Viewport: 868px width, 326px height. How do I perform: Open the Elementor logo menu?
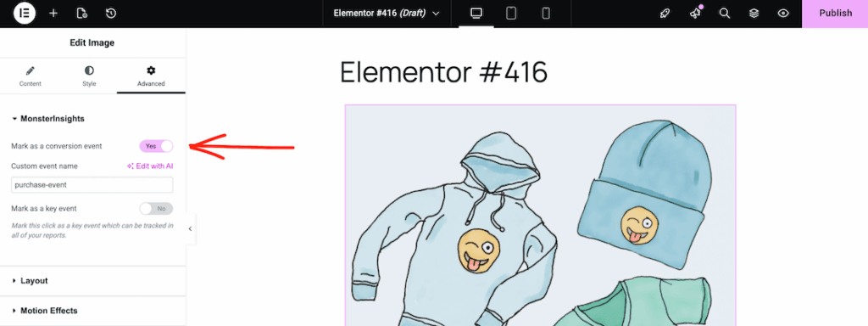[x=25, y=14]
